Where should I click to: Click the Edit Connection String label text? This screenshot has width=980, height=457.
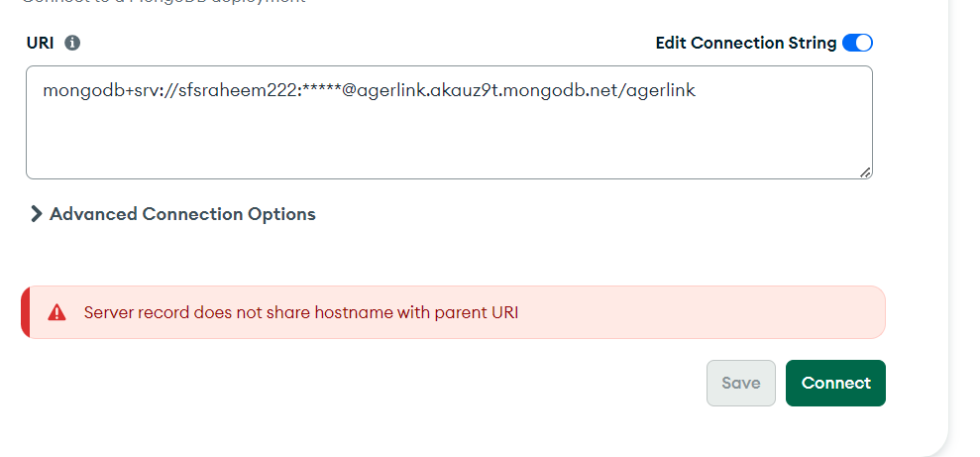pyautogui.click(x=745, y=43)
